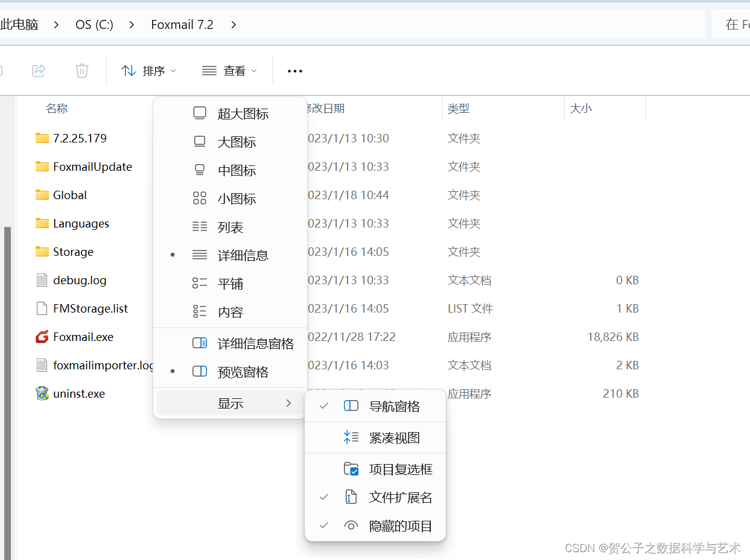
Task: Toggle 紧凑视图 compact view
Action: [375, 437]
